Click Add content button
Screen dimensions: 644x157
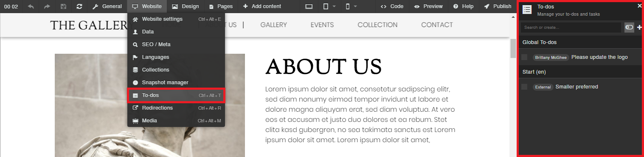pos(262,6)
